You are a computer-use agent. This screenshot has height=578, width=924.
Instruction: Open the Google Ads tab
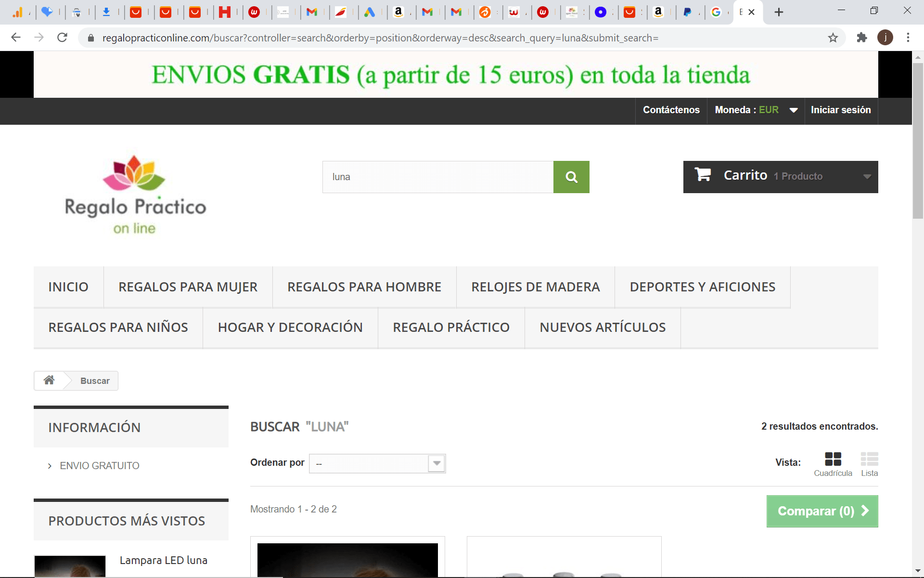click(x=369, y=12)
